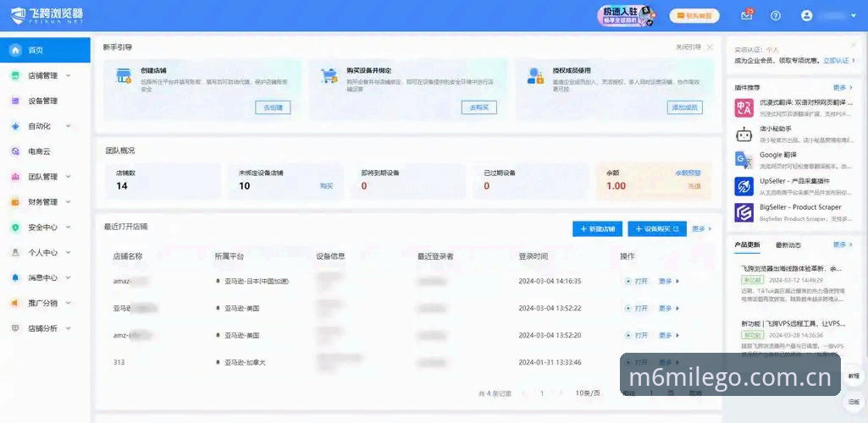Click 打开 for the 14:16:35 login row
This screenshot has width=868, height=423.
637,281
